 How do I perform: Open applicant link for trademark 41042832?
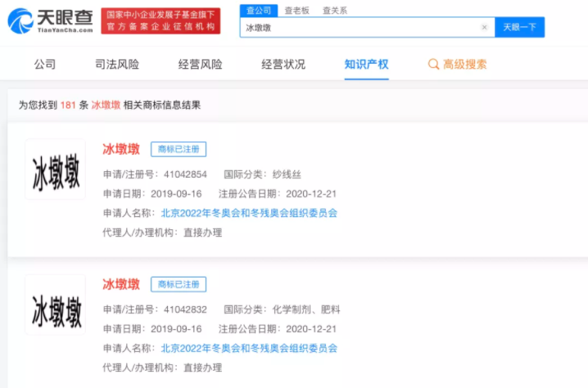tap(249, 348)
